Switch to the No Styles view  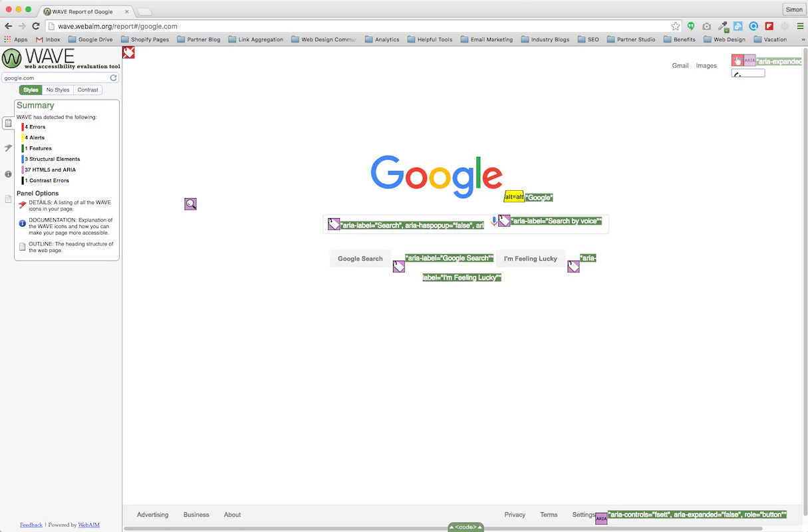point(57,89)
